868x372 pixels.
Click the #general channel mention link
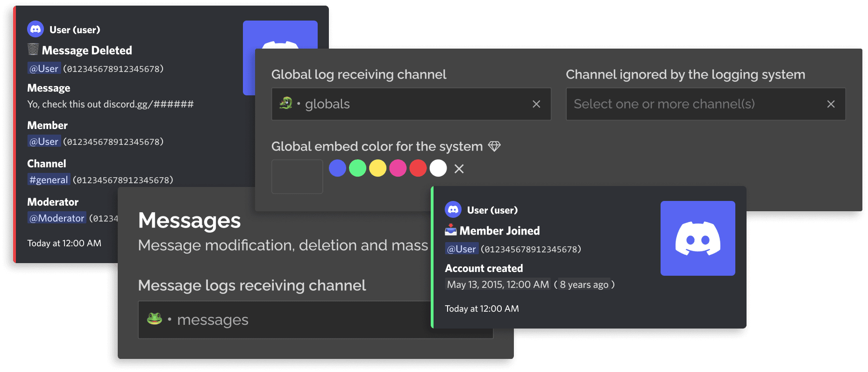pyautogui.click(x=49, y=180)
